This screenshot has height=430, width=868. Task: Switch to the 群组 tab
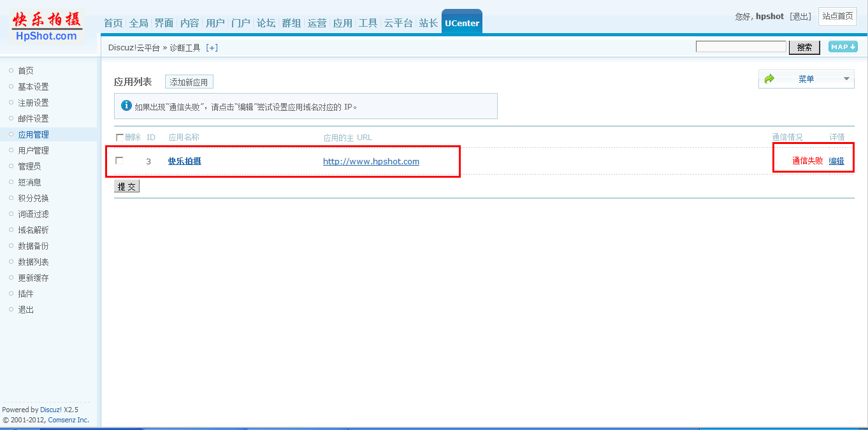click(x=291, y=23)
